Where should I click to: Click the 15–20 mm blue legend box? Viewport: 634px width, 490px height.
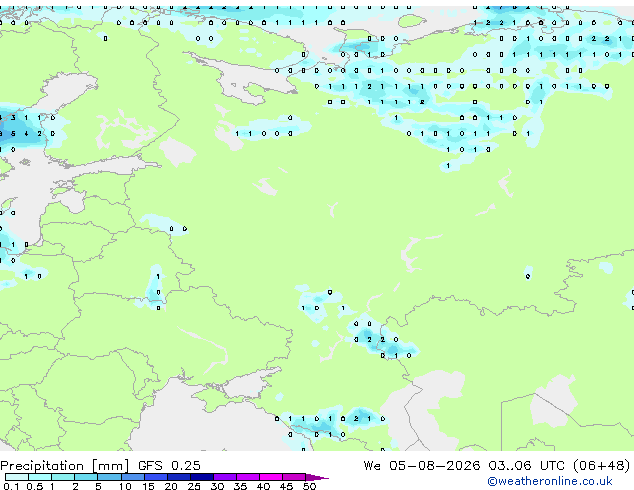coord(155,477)
